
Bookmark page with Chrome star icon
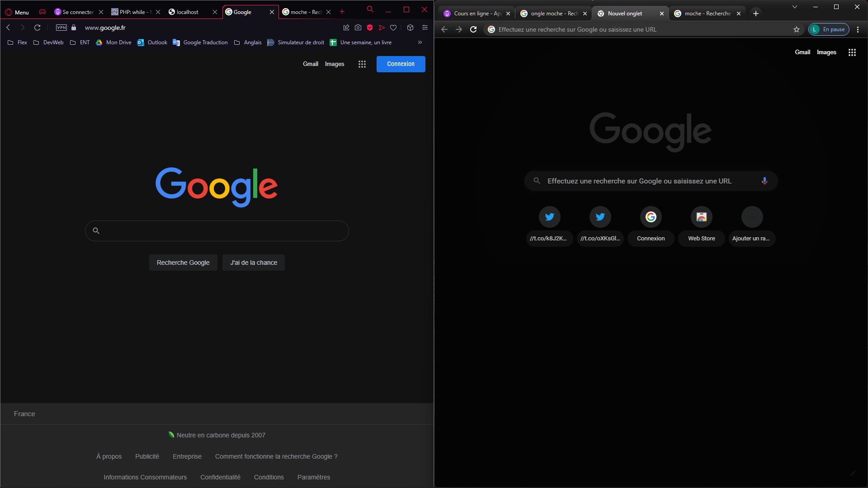click(x=797, y=29)
